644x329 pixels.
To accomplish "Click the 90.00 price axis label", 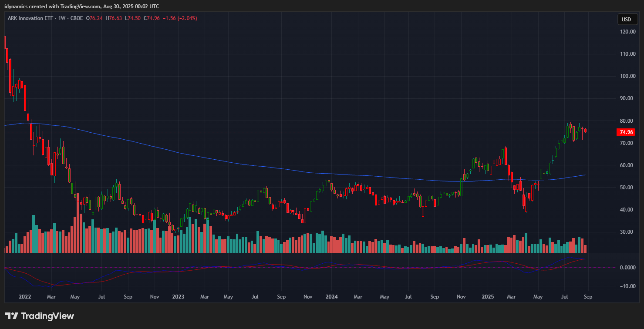I will tap(627, 98).
